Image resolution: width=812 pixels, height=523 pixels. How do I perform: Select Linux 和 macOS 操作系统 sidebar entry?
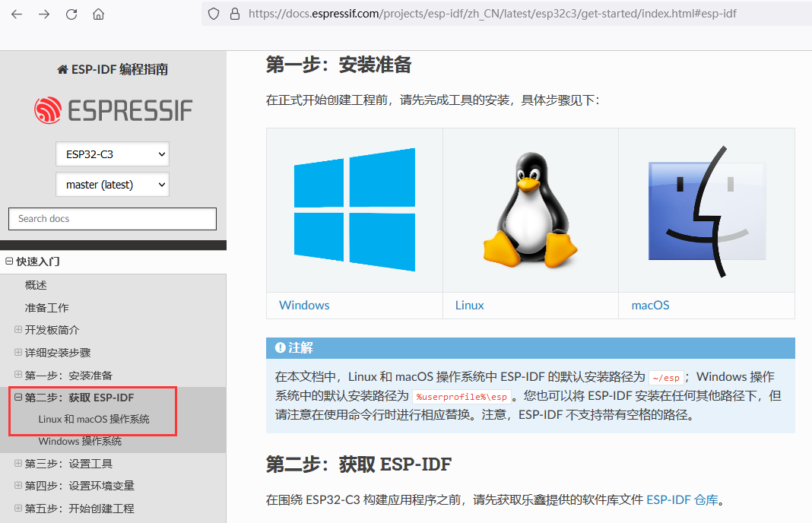point(94,419)
